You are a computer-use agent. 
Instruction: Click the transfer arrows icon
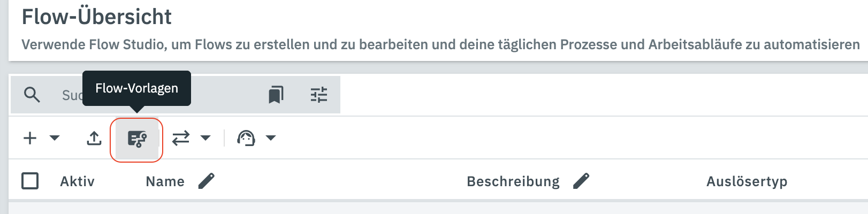[x=181, y=138]
